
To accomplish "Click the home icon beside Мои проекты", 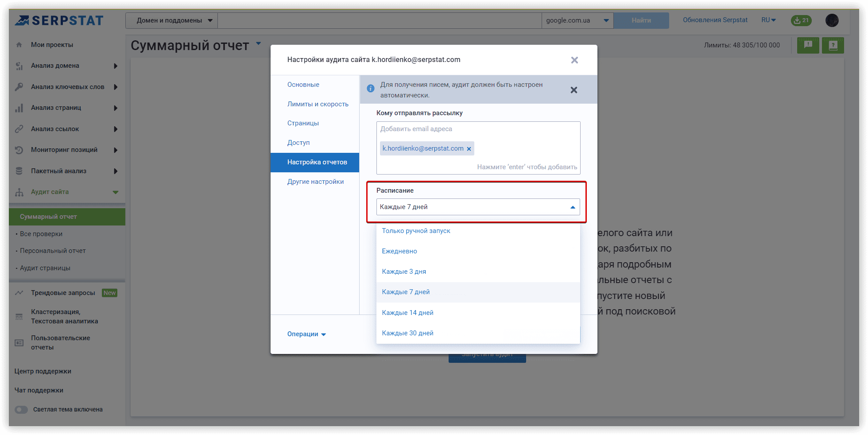I will 19,45.
